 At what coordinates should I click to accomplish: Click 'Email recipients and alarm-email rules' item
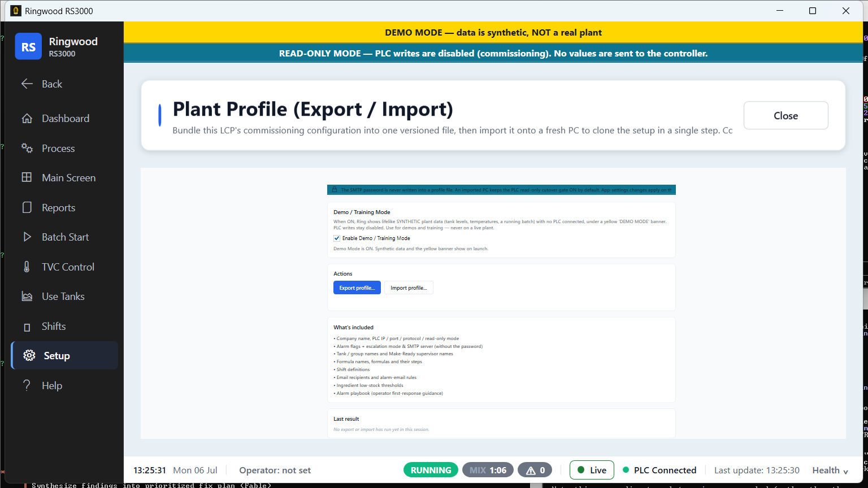pos(375,377)
